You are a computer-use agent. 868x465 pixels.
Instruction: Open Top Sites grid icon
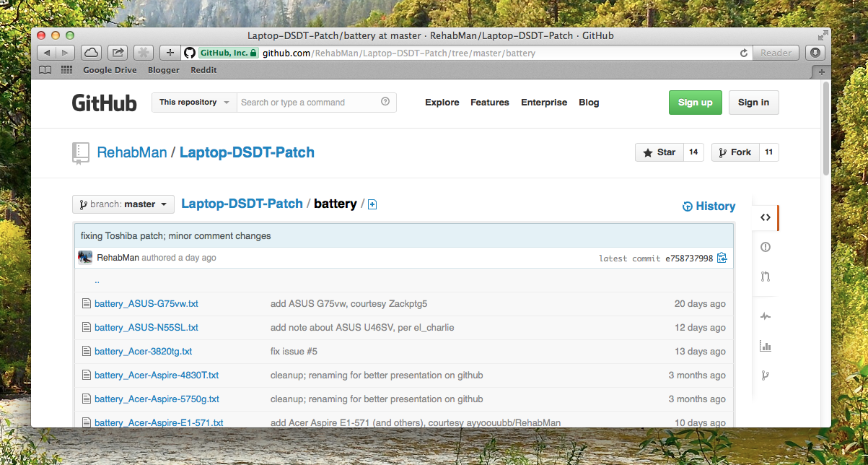pos(67,70)
